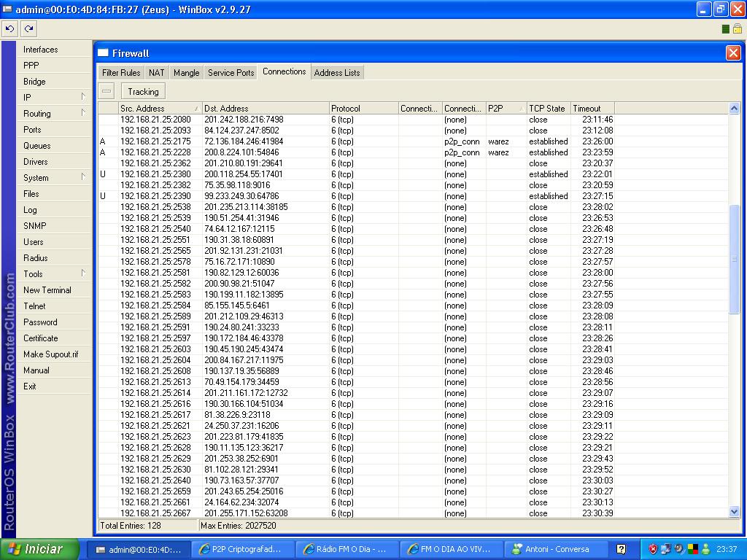
Task: Open Bridge in the side menu
Action: (x=54, y=82)
